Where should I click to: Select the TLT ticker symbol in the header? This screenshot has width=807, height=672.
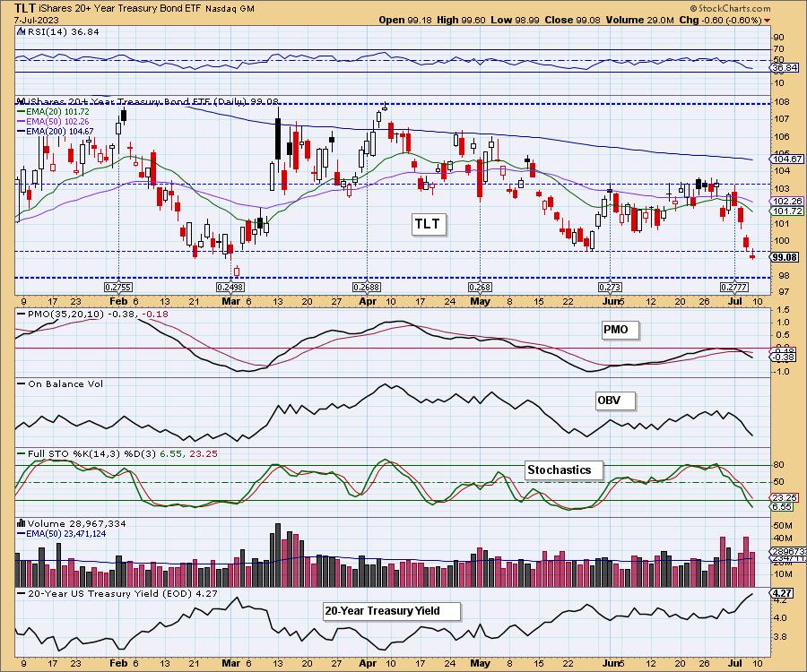pyautogui.click(x=25, y=8)
